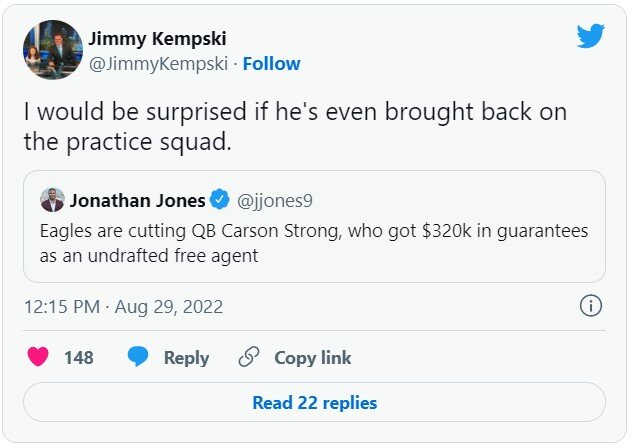The image size is (632, 448).
Task: Open the quoted tweet about Carson Strong
Action: [314, 242]
